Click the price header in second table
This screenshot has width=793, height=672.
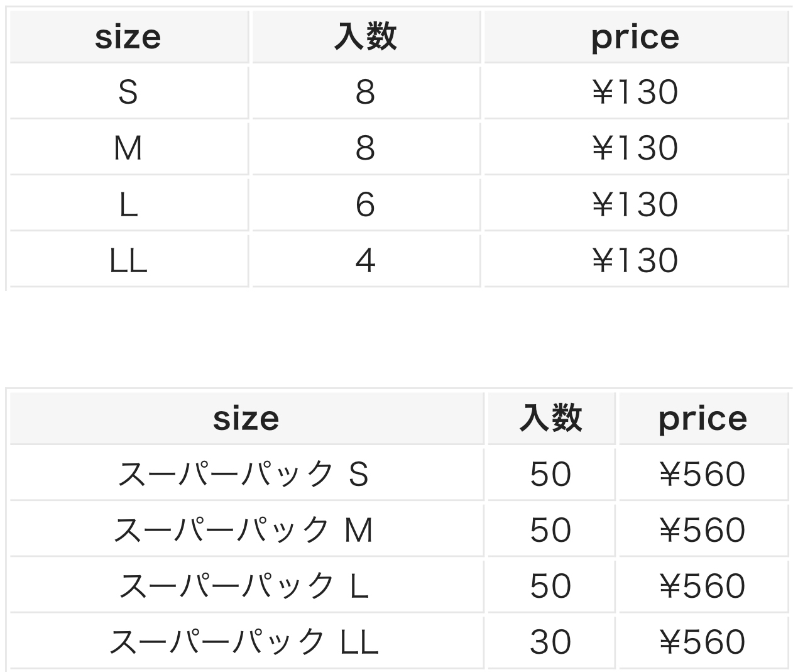(703, 419)
